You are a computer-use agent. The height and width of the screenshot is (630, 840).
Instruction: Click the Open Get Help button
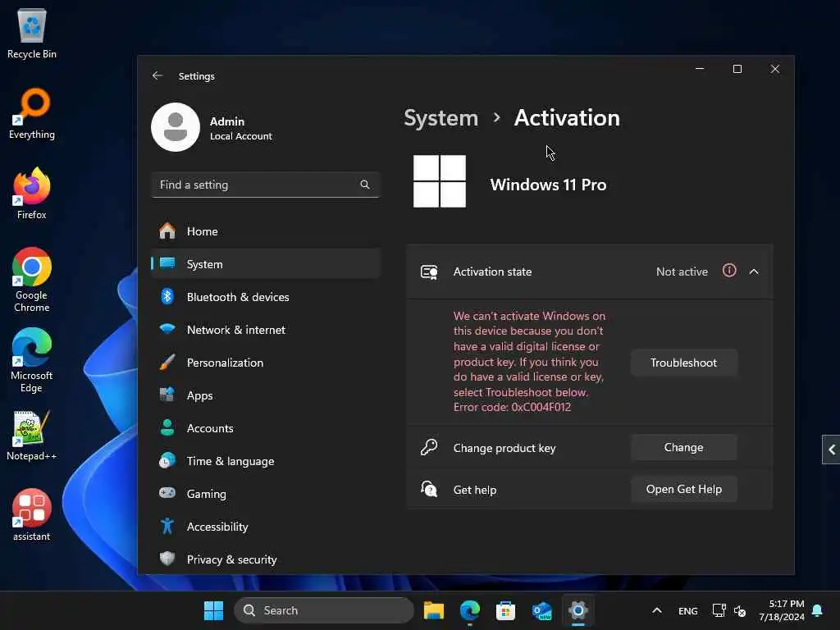[683, 489]
